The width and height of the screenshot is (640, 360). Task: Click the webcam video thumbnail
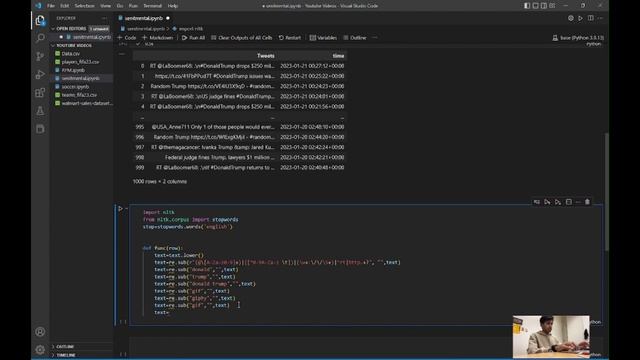(x=551, y=336)
